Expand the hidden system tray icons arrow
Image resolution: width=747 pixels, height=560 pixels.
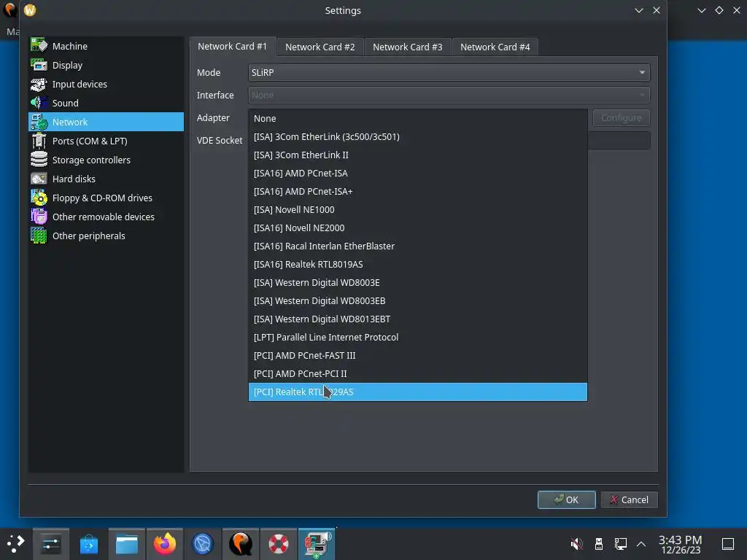(x=641, y=544)
